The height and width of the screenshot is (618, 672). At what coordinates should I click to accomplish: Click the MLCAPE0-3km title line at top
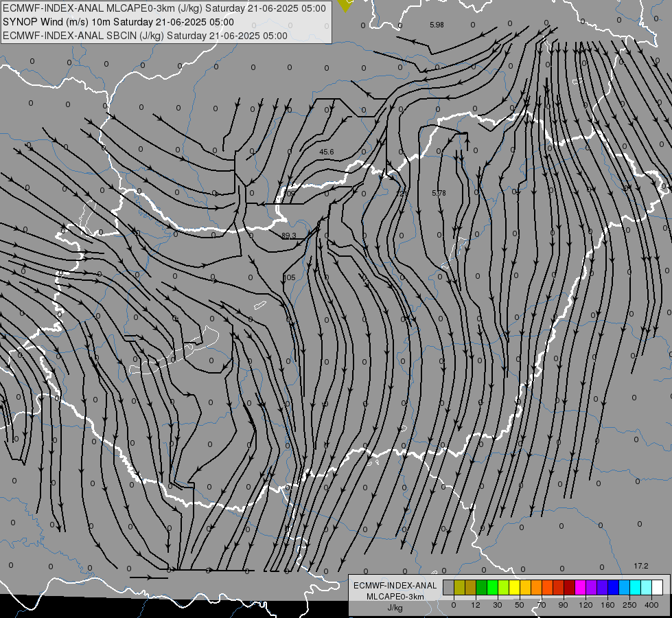coord(164,8)
